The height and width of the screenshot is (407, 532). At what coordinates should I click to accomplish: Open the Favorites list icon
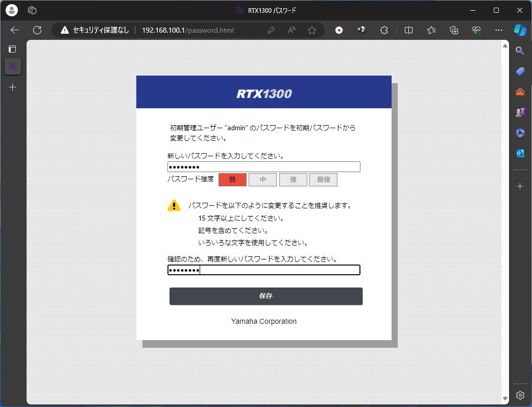tap(431, 30)
